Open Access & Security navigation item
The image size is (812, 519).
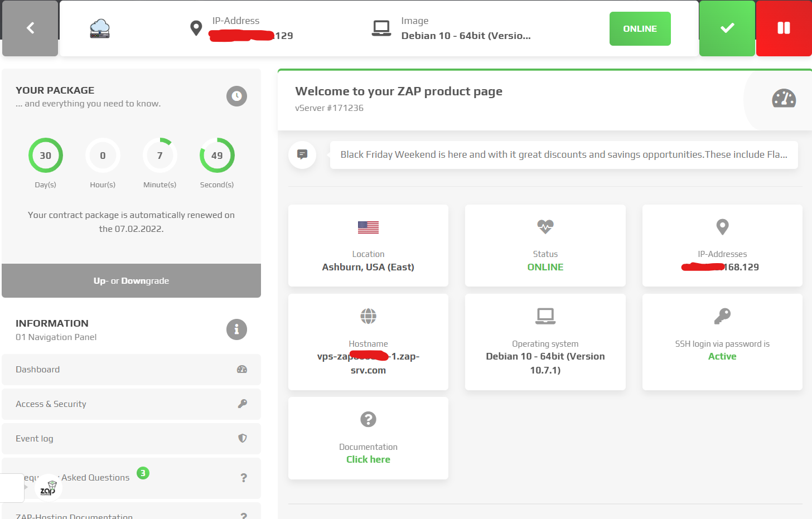[x=132, y=404]
